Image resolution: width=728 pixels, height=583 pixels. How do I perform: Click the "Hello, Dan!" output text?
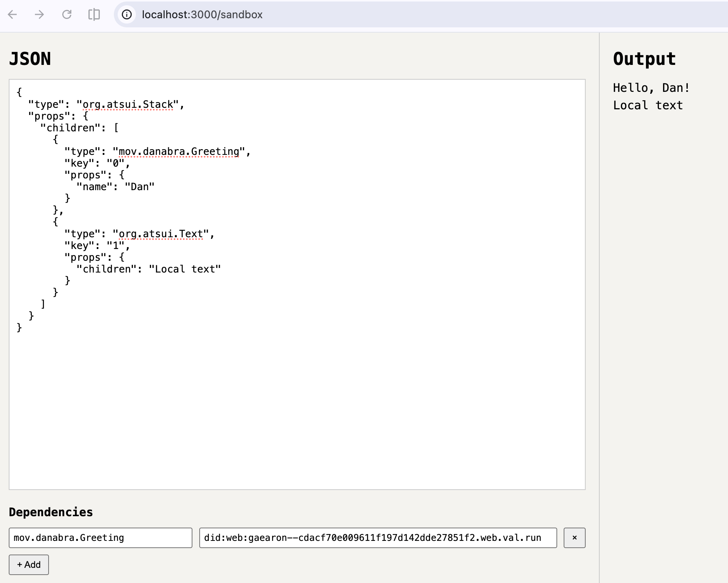[x=651, y=88]
